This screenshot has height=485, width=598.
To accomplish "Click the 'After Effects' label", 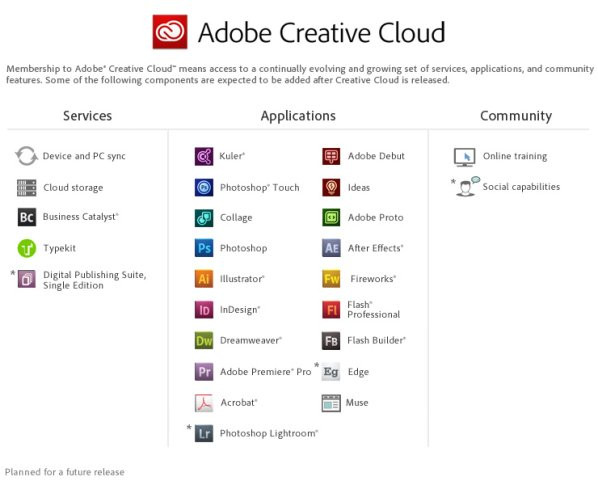I will click(x=376, y=248).
